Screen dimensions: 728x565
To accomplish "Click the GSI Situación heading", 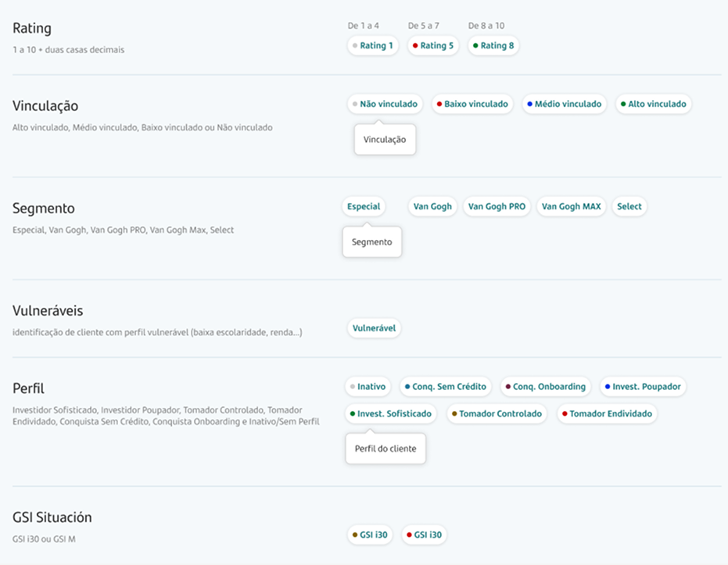I will point(52,517).
